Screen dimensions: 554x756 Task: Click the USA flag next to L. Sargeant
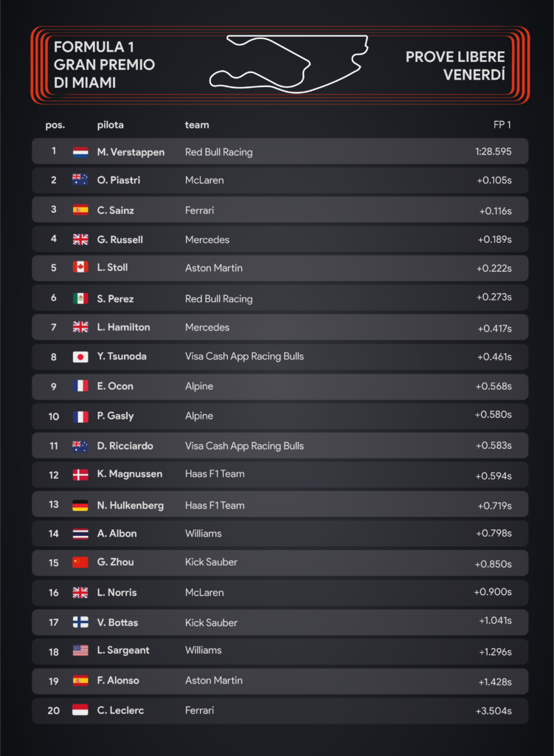pos(80,650)
